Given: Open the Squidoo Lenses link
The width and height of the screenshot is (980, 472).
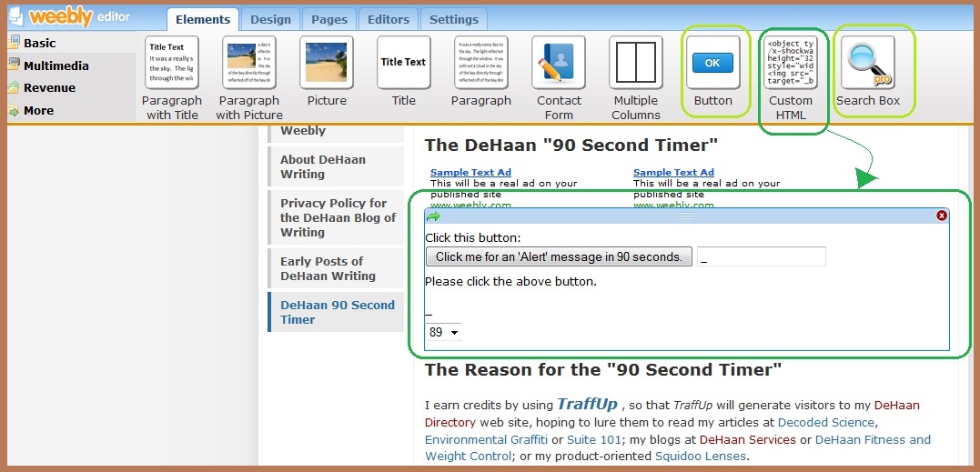Looking at the screenshot, I should (700, 457).
